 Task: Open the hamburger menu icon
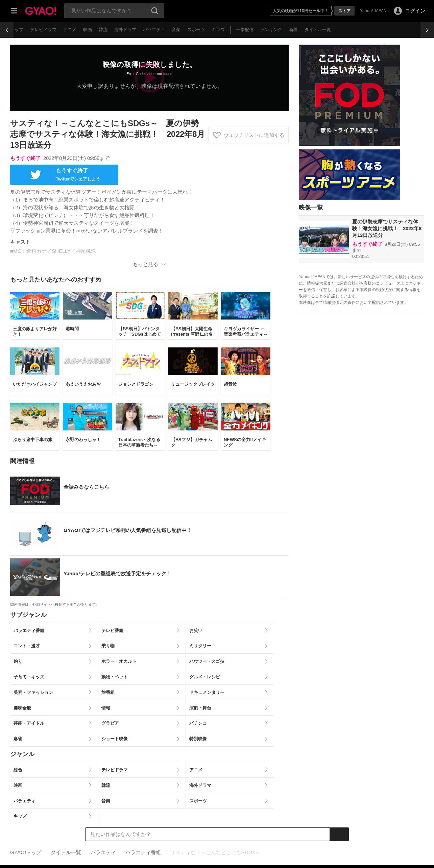click(x=14, y=11)
